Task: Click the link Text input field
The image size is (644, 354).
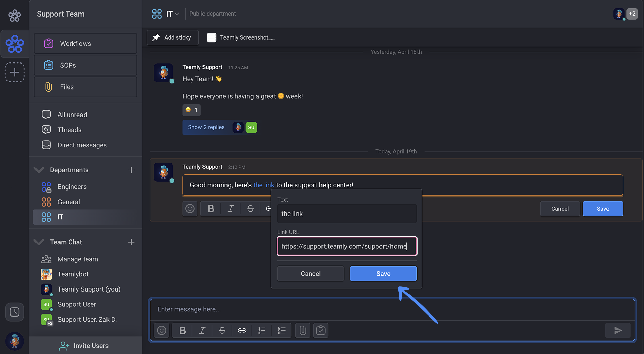Action: [x=347, y=213]
